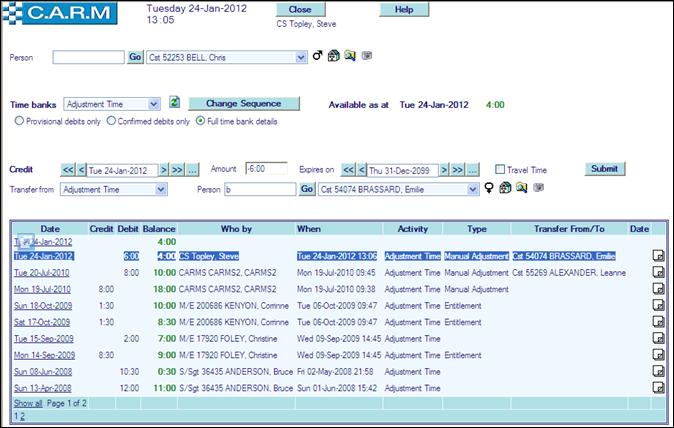The image size is (674, 428).
Task: Select the Provisional debits only radio button
Action: pos(18,121)
